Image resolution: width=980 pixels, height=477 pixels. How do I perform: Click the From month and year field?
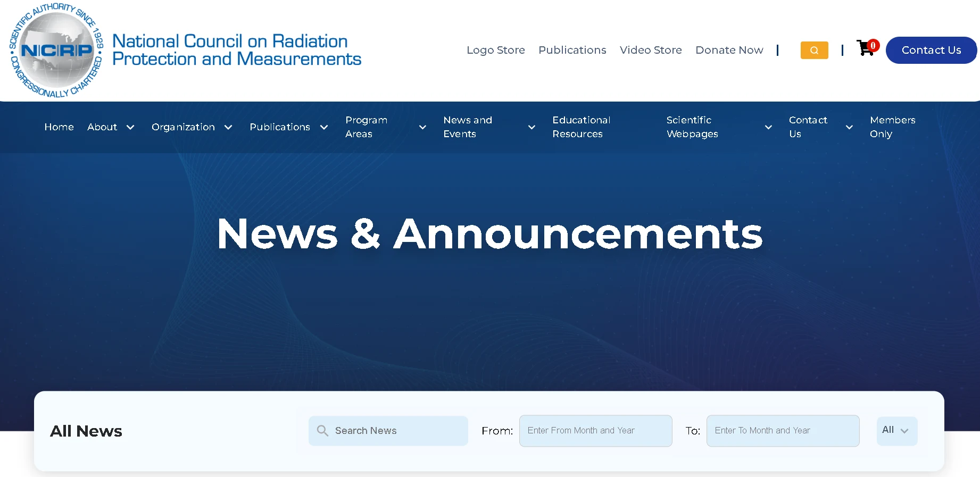pos(596,431)
